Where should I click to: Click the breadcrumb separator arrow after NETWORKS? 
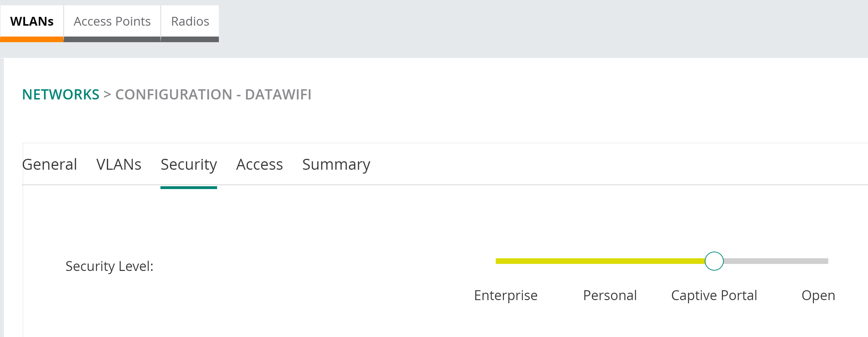point(107,95)
